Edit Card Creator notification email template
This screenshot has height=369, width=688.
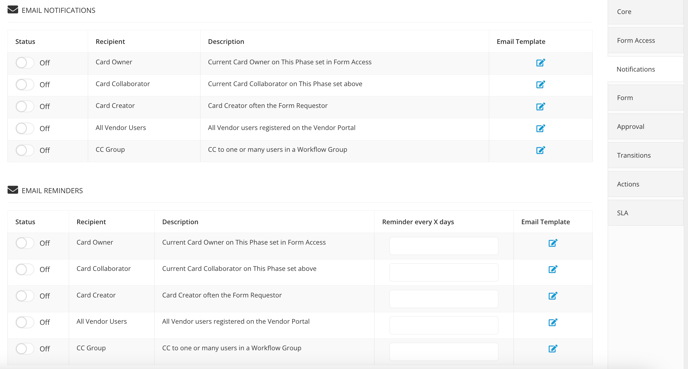click(x=540, y=106)
